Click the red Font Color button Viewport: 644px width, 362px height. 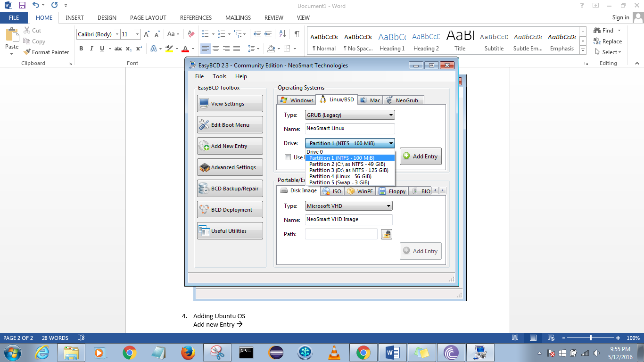[x=185, y=49]
